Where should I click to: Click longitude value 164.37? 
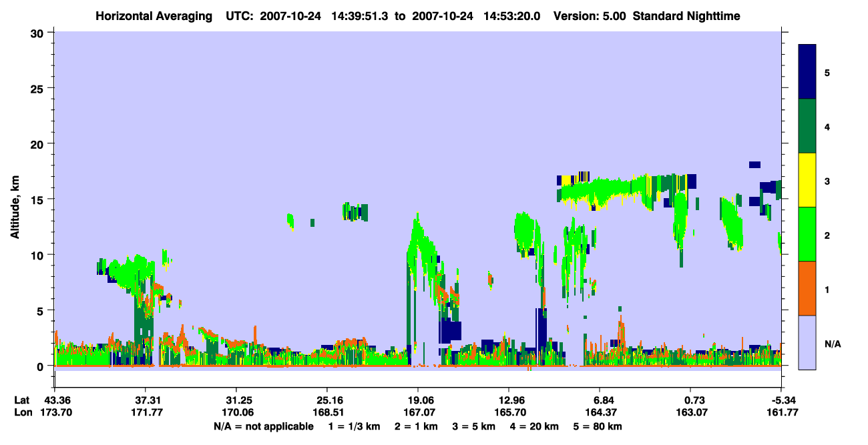click(600, 412)
